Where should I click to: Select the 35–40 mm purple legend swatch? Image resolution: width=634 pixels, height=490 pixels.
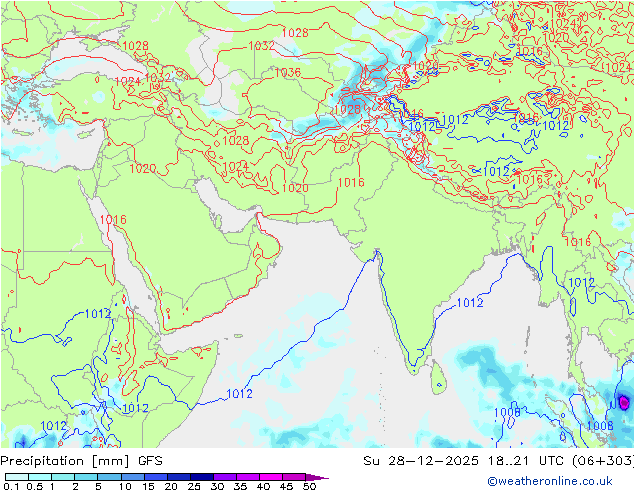[x=247, y=477]
